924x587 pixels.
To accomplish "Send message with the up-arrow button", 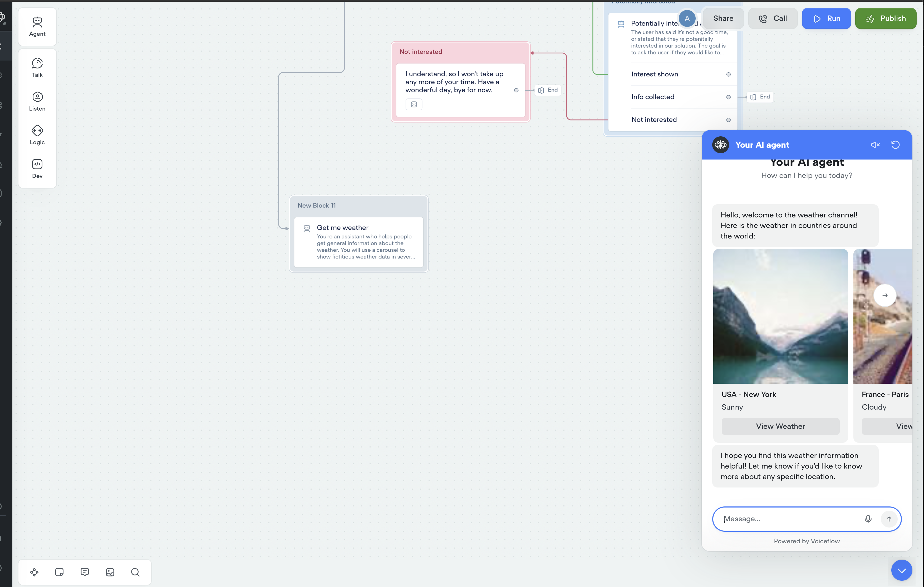I will tap(889, 519).
